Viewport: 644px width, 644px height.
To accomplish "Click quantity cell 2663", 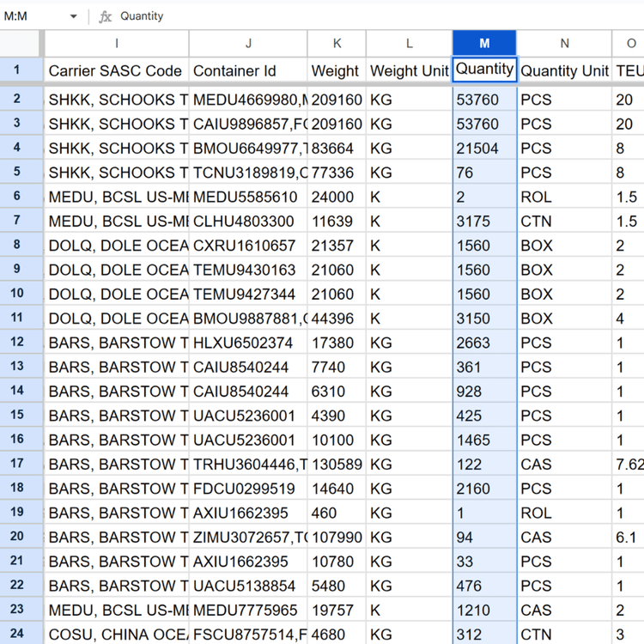I will tap(484, 342).
